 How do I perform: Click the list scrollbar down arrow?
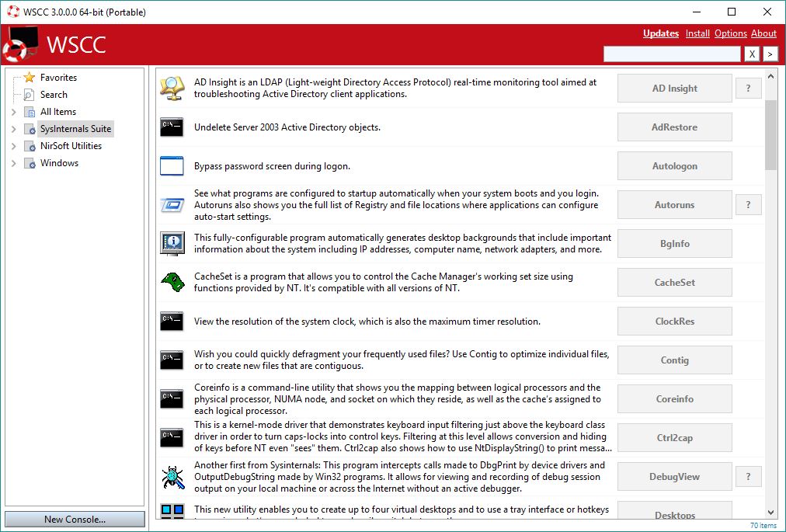coord(771,513)
